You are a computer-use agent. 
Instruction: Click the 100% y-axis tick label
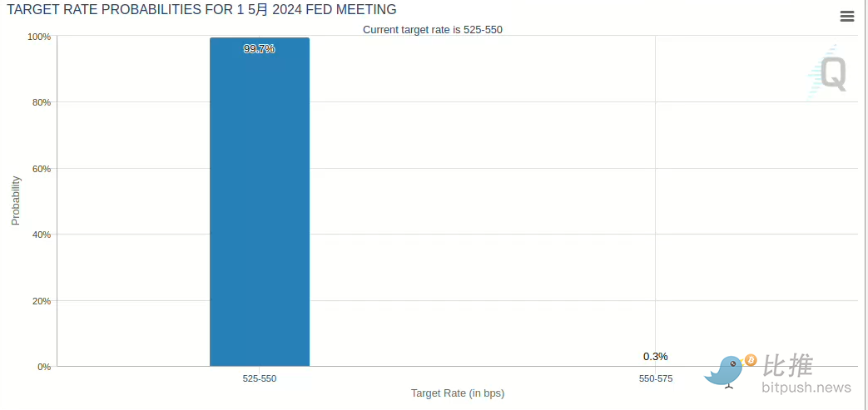[39, 37]
